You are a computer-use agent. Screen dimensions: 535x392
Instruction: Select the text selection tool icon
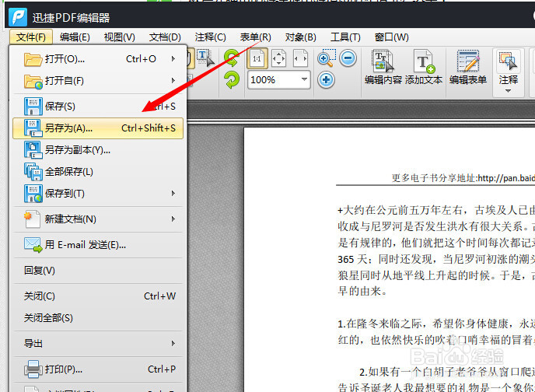[x=206, y=58]
